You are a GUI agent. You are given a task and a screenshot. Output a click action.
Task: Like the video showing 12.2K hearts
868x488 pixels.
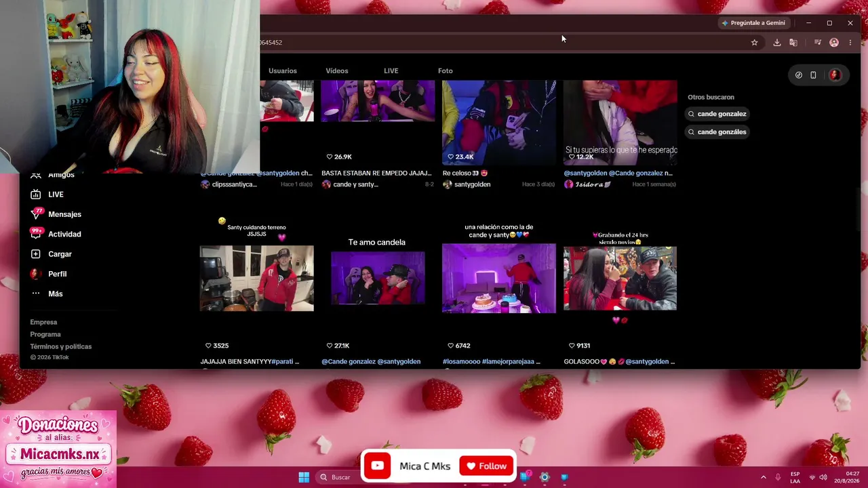(572, 157)
